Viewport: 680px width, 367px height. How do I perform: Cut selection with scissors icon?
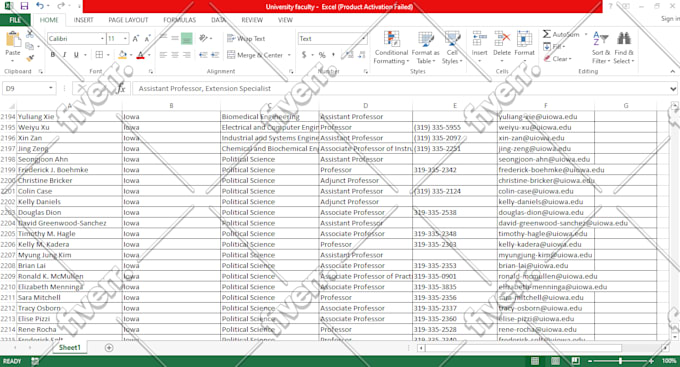click(x=30, y=34)
